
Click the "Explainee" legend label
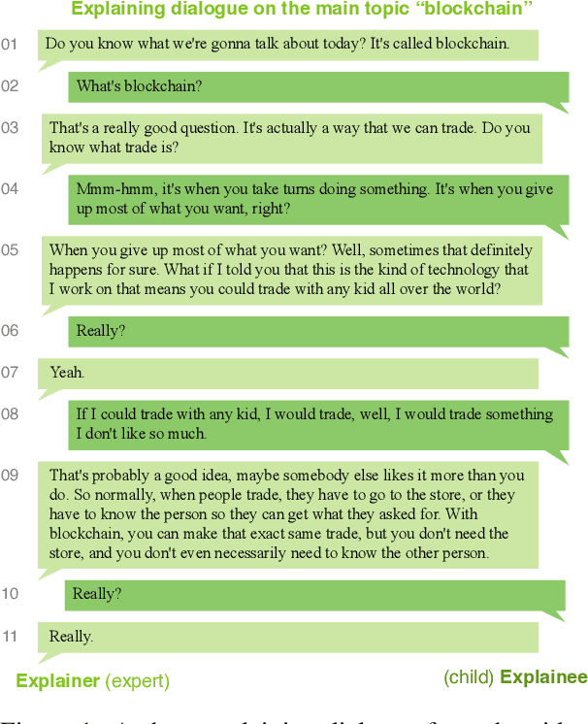point(543,677)
